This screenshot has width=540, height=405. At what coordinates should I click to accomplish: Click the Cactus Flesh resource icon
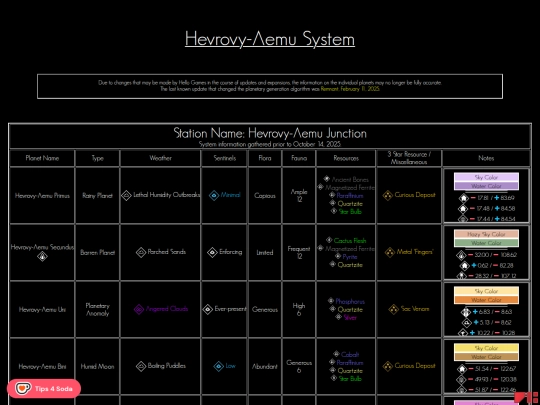(x=329, y=240)
